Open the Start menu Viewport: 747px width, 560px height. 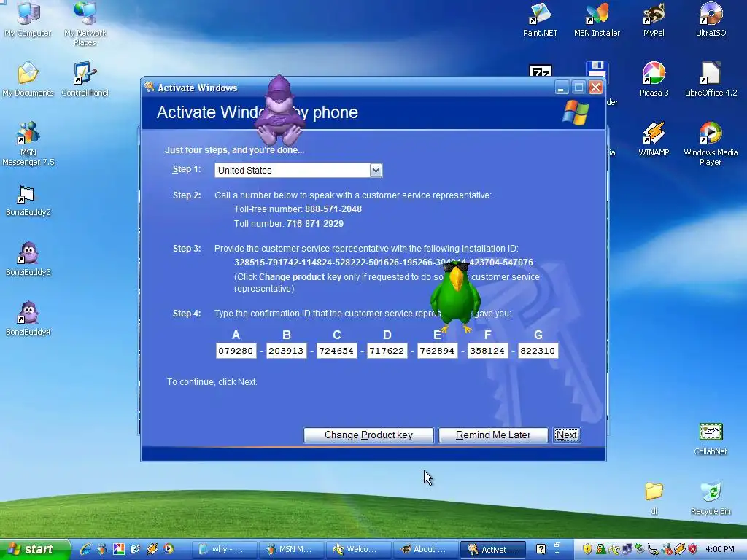pyautogui.click(x=34, y=549)
